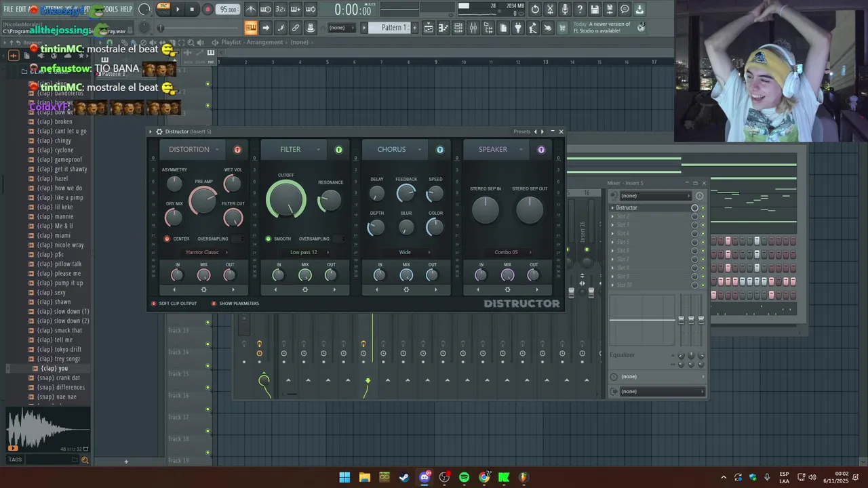Select the {clap} bandoleros sample

coord(59,93)
